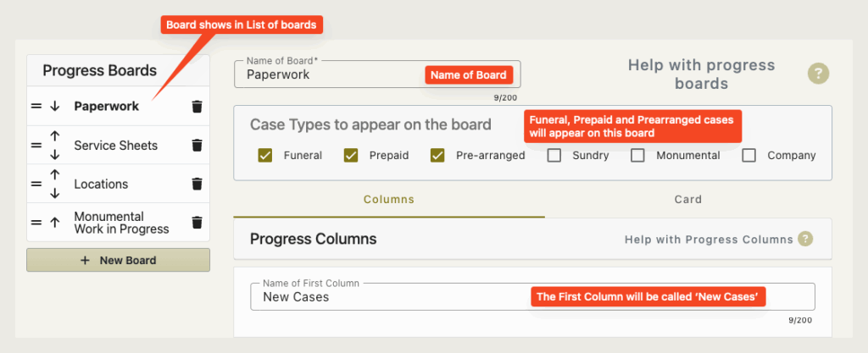Viewport: 868px width, 353px height.
Task: Move Service Sheets board up
Action: coord(54,136)
